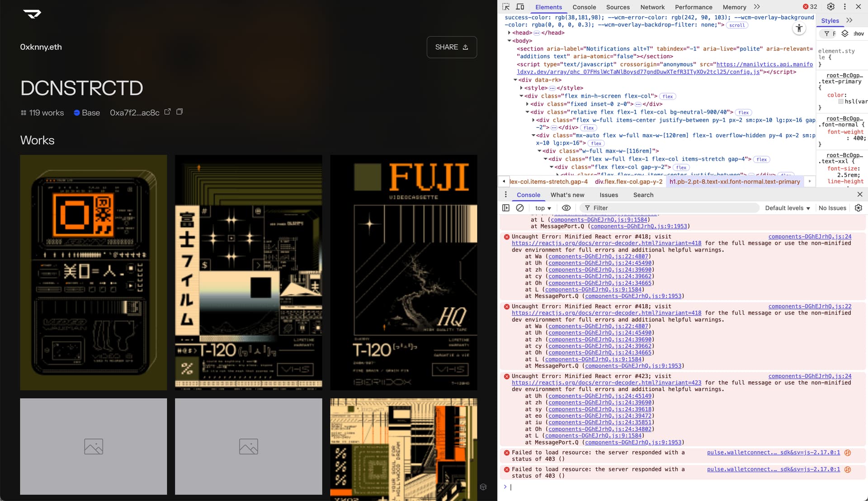Viewport: 868px width, 501px height.
Task: Open first gray placeholder image card
Action: click(94, 446)
